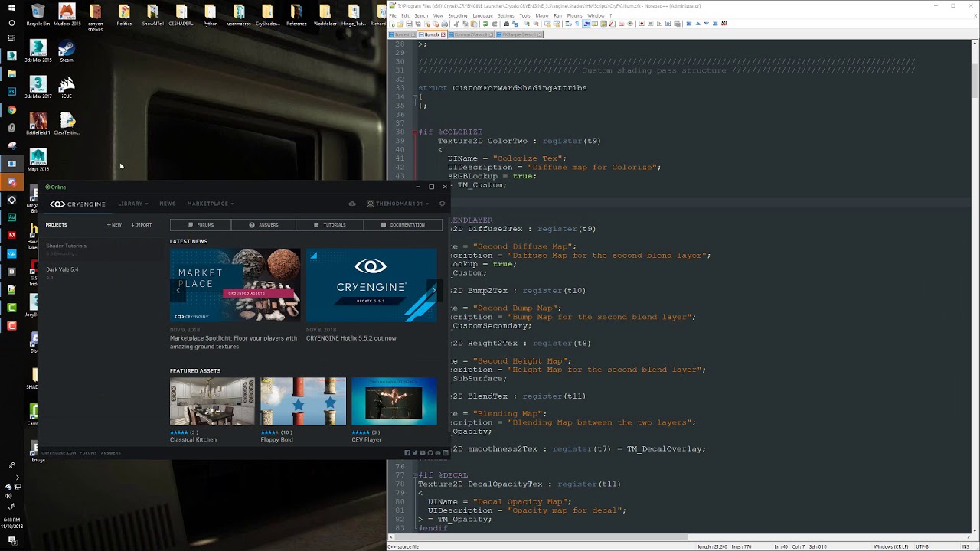Open the Answers button in the launcher
980x551 pixels.
point(264,225)
